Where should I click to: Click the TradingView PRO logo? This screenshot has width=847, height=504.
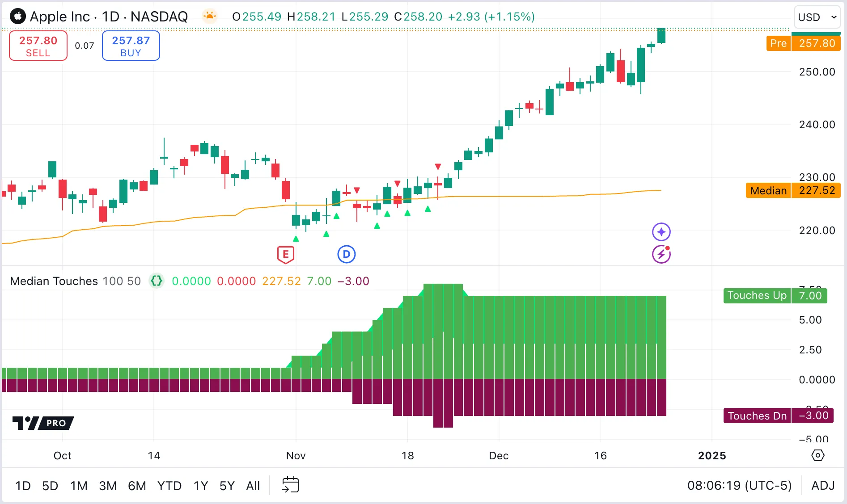point(43,423)
